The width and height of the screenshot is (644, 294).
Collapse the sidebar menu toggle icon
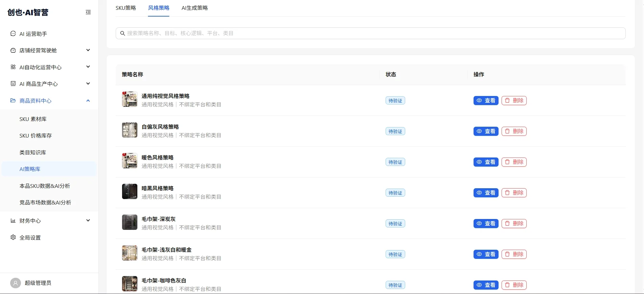coord(88,12)
